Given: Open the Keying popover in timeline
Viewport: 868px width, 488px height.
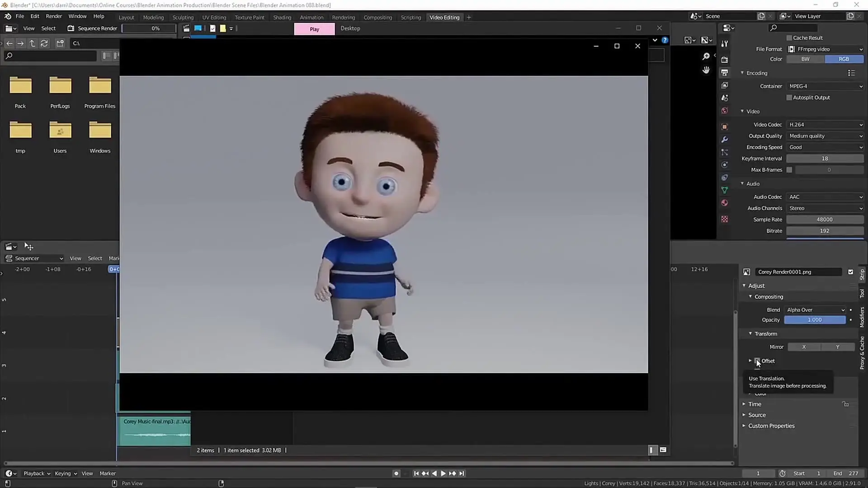Looking at the screenshot, I should click(66, 474).
